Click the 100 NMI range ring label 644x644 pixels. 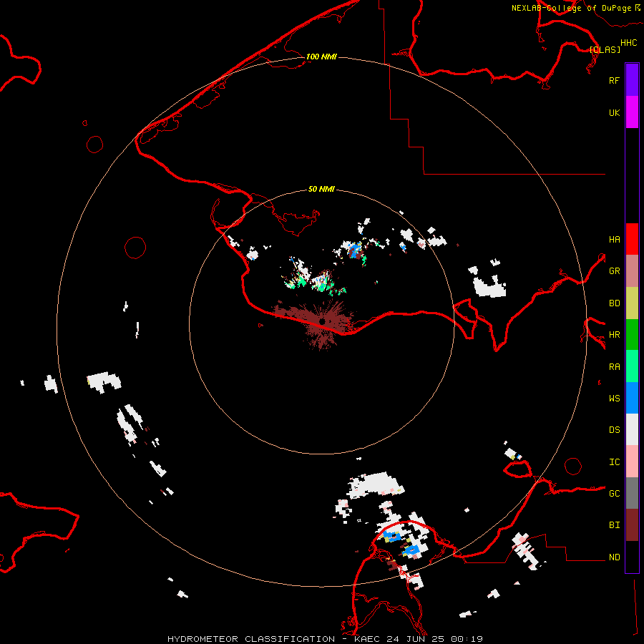(x=321, y=57)
